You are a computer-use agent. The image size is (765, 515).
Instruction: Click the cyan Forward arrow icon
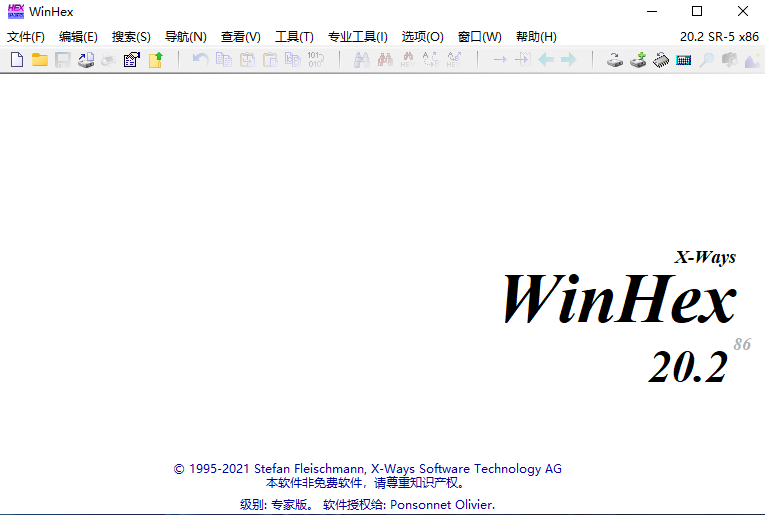[569, 59]
